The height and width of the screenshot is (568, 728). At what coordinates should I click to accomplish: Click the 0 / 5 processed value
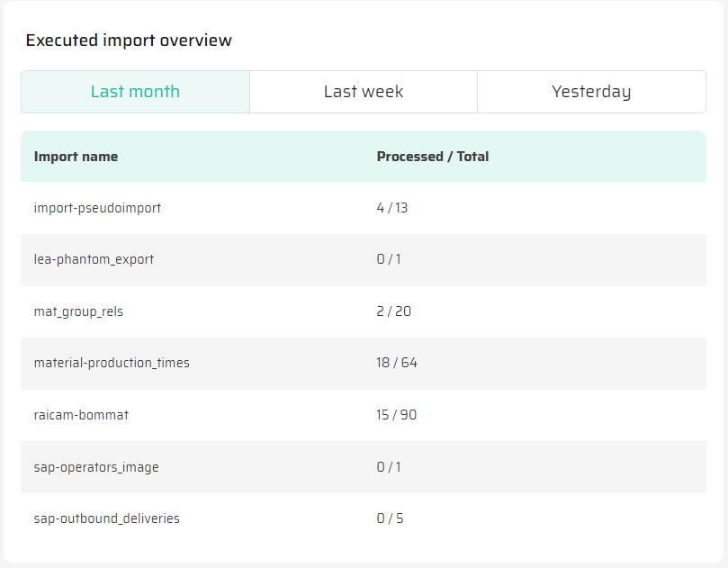pyautogui.click(x=389, y=518)
